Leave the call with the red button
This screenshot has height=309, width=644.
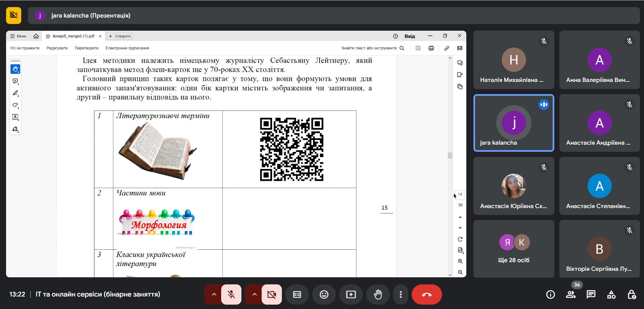tap(427, 294)
